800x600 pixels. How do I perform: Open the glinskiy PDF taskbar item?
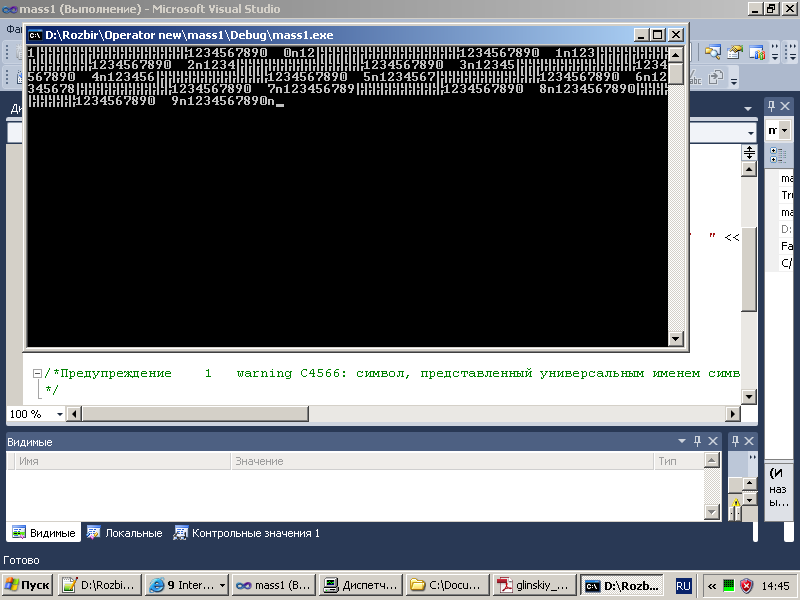click(x=536, y=585)
